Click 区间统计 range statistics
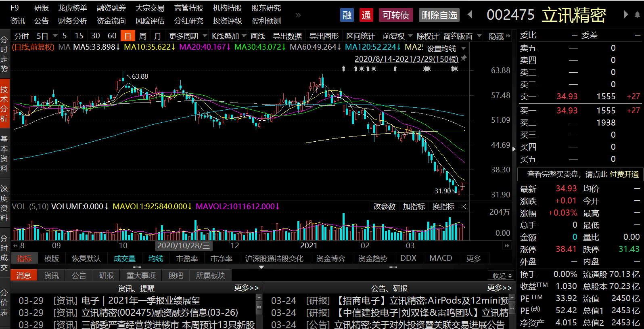Image resolution: width=644 pixels, height=329 pixels. point(361,36)
